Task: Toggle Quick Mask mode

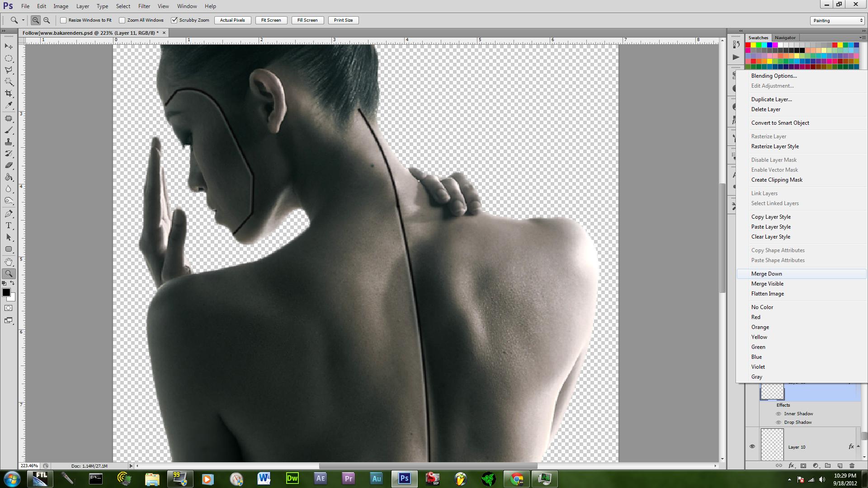Action: [x=9, y=308]
